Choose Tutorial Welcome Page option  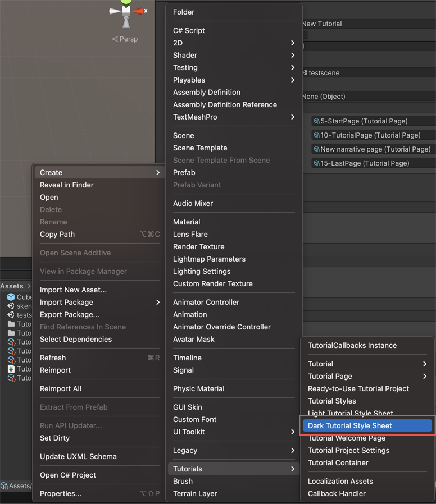(347, 438)
